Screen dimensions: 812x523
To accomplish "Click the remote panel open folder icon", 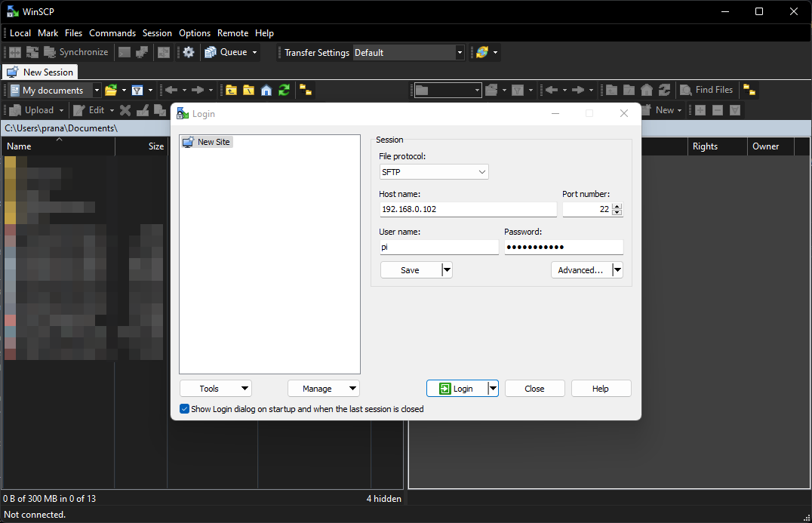I will coord(491,91).
